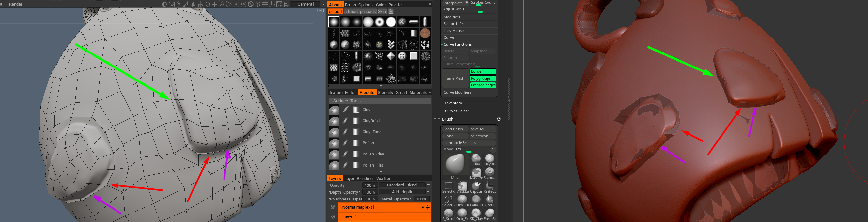Select the FormSoft brush icon
868x222 pixels.
click(489, 215)
